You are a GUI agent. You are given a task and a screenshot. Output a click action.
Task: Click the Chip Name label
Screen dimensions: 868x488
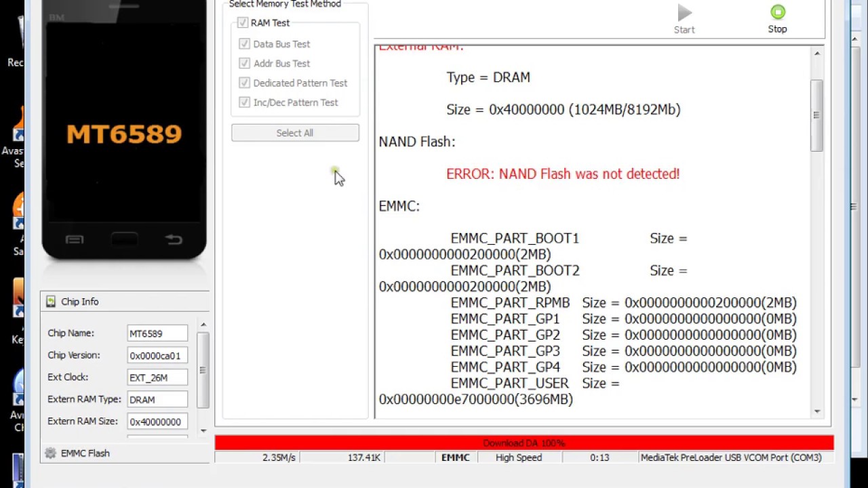click(x=71, y=333)
